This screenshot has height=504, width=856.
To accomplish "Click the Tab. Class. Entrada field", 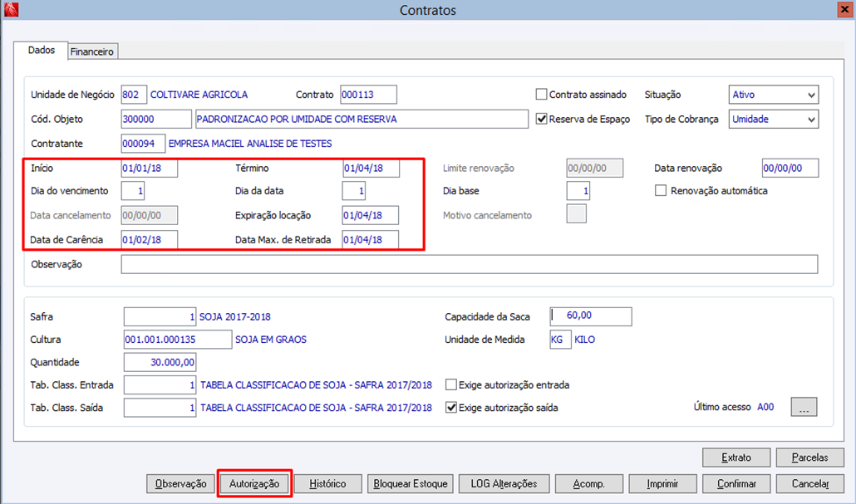I will point(160,385).
